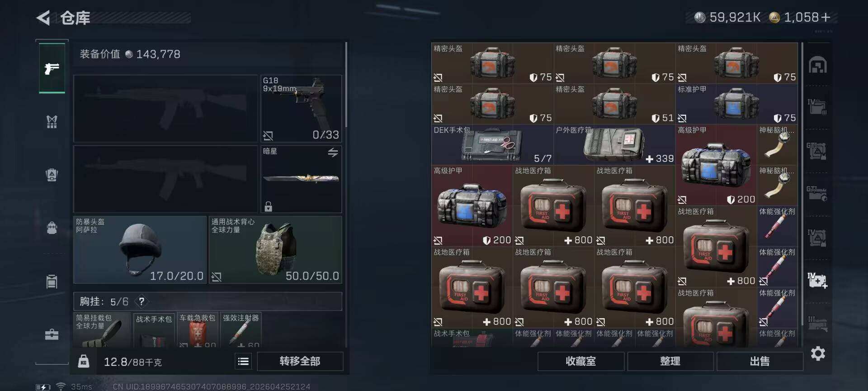
Task: Open the chest rig vest sidebar icon
Action: [52, 121]
